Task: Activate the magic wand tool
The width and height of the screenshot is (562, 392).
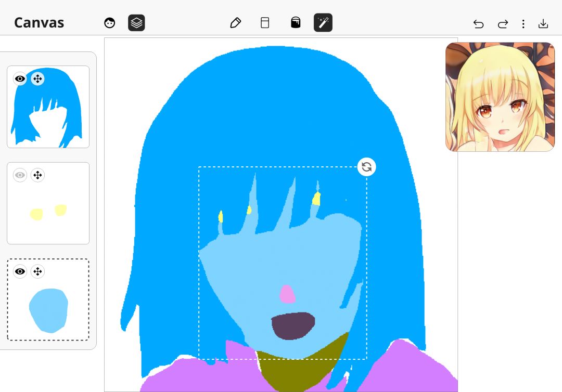Action: (323, 23)
